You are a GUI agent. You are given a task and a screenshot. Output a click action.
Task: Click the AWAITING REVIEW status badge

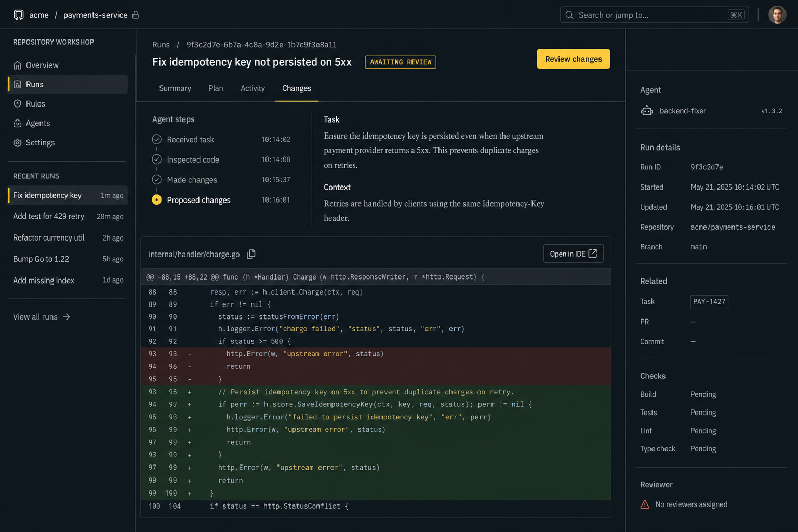[x=401, y=62]
